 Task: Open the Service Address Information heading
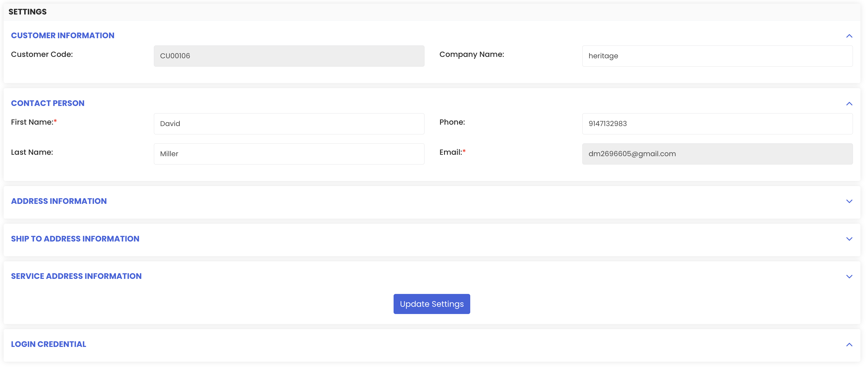pyautogui.click(x=76, y=276)
